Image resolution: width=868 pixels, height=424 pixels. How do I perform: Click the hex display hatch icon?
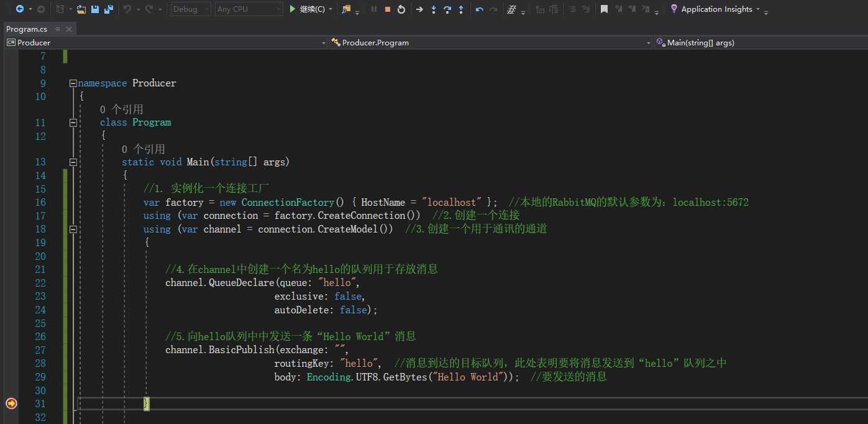511,9
